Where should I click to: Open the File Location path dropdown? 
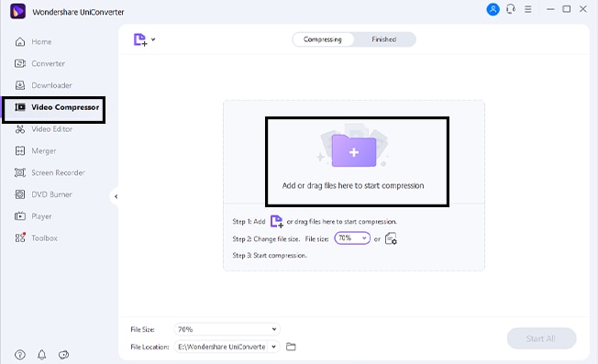(274, 347)
